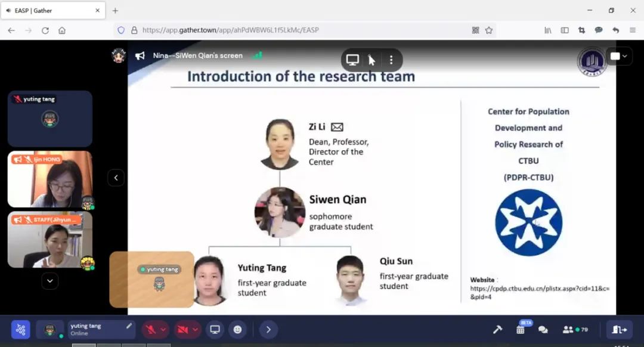This screenshot has height=347, width=644.
Task: Edit yuting tang name with pencil icon
Action: [x=129, y=326]
